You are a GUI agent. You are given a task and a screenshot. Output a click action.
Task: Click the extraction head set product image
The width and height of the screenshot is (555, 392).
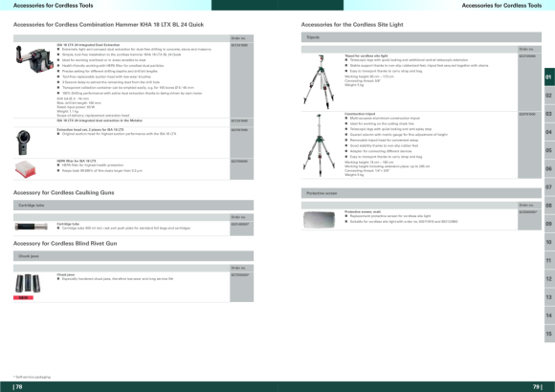[x=23, y=142]
